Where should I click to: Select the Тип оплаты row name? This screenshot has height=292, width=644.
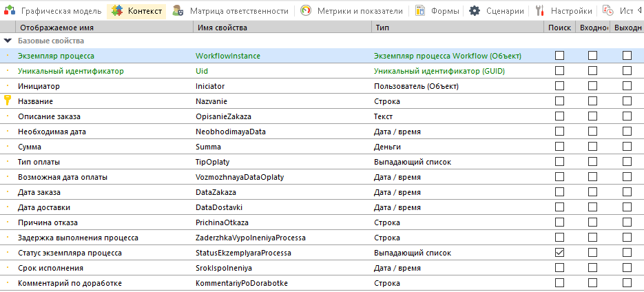[x=39, y=162]
